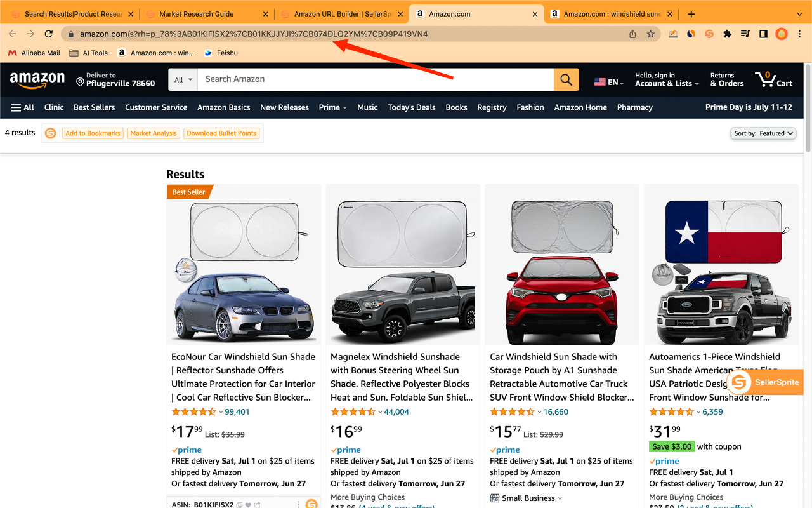Bookmark this page with the star icon
This screenshot has width=812, height=508.
click(x=650, y=34)
